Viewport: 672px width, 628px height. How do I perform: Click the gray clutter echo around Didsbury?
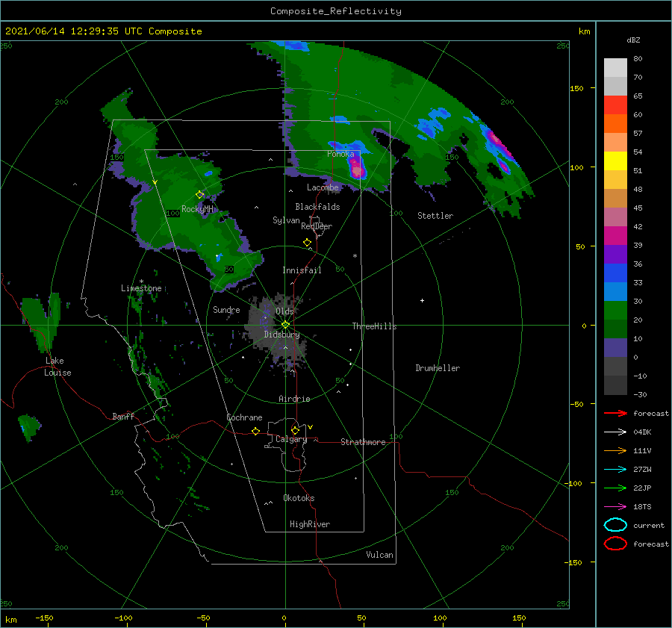click(x=276, y=332)
